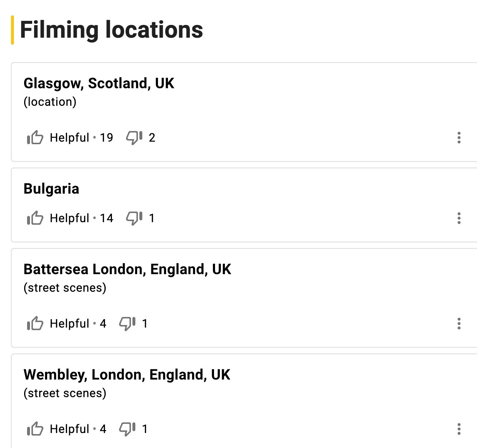Viewport: 477px width, 448px height.
Task: Click thumbs-down icon for Glasgow location
Action: point(134,138)
